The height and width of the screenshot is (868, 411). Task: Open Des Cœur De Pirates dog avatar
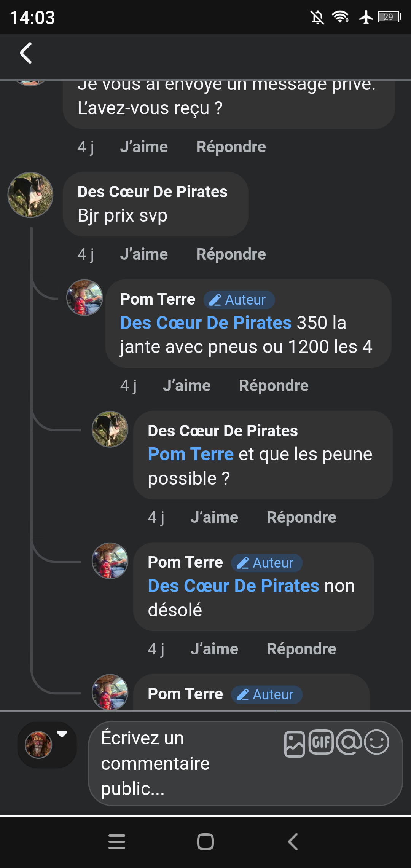point(30,195)
